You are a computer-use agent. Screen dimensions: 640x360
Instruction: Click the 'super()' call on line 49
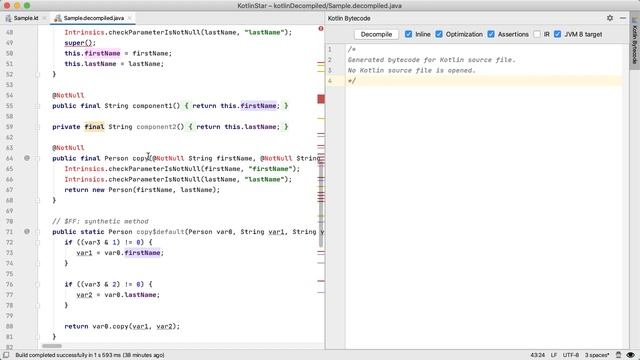click(x=80, y=43)
